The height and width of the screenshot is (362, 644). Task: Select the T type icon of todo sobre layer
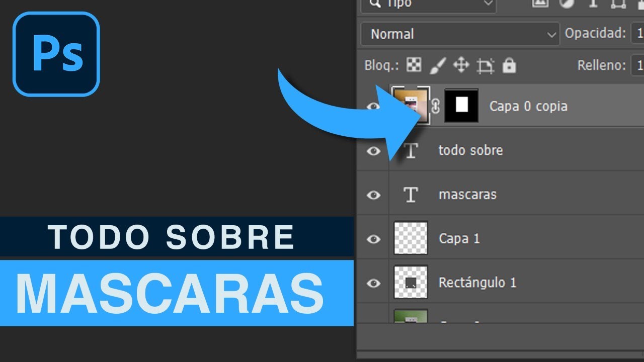(411, 150)
